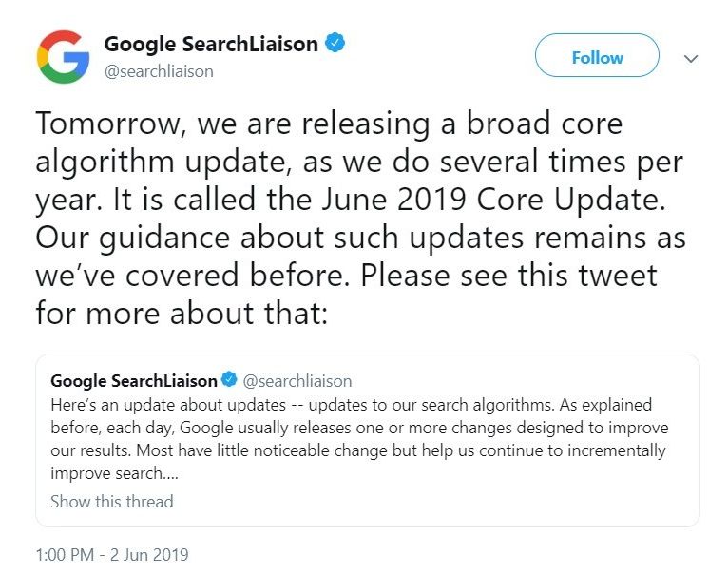Click the "1:00 PM - 2 Jun 2019" timestamp
728x574 pixels.
tap(112, 555)
